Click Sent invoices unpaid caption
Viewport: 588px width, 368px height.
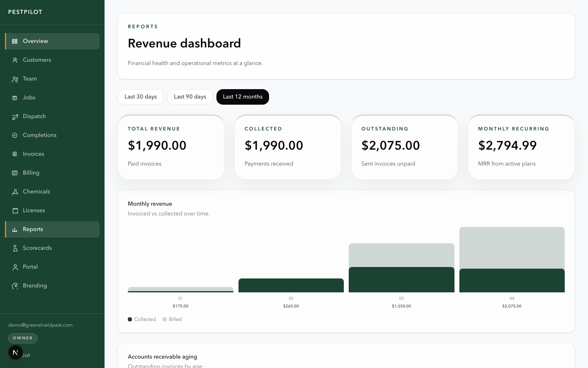pos(388,164)
